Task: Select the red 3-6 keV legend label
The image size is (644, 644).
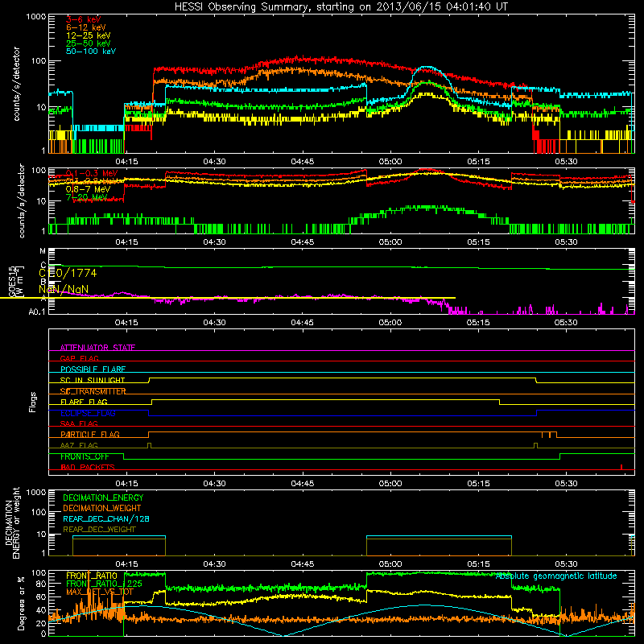Action: coord(83,19)
